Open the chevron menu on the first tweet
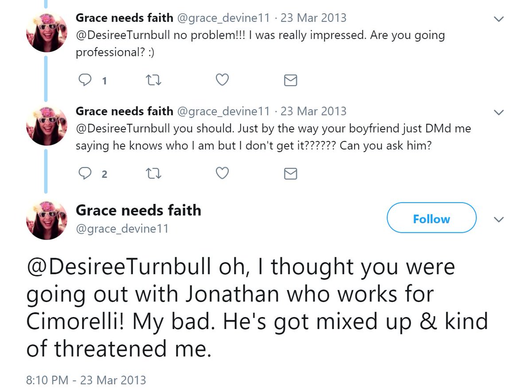The height and width of the screenshot is (392, 532). coord(499,19)
